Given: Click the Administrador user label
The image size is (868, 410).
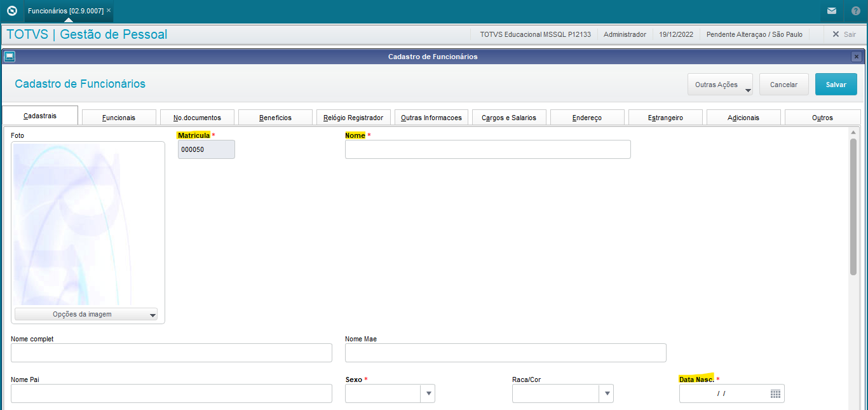Looking at the screenshot, I should [625, 34].
